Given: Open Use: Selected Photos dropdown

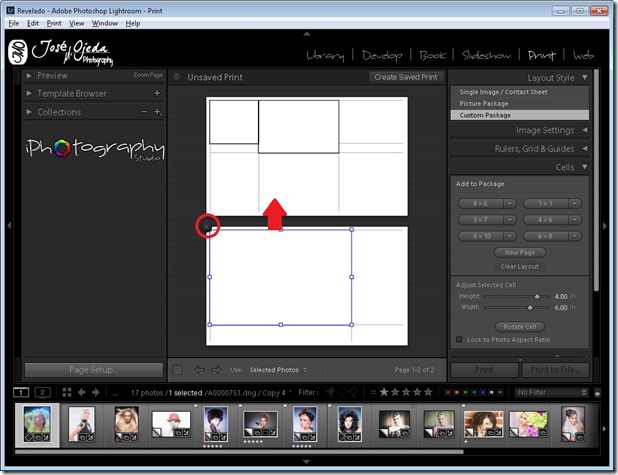Looking at the screenshot, I should [278, 370].
